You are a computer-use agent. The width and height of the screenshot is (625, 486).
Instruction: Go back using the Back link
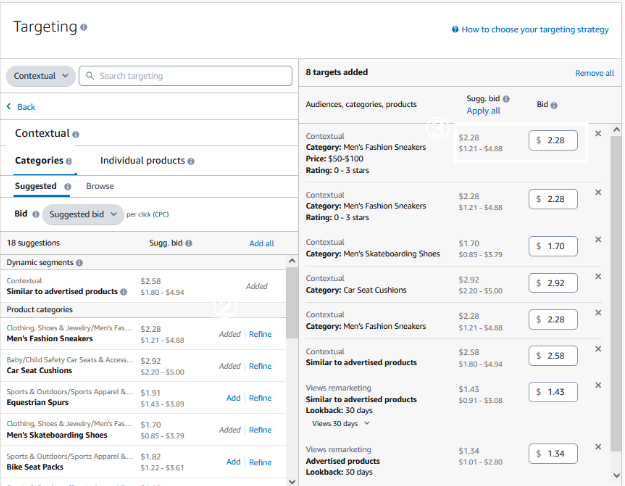(x=21, y=107)
